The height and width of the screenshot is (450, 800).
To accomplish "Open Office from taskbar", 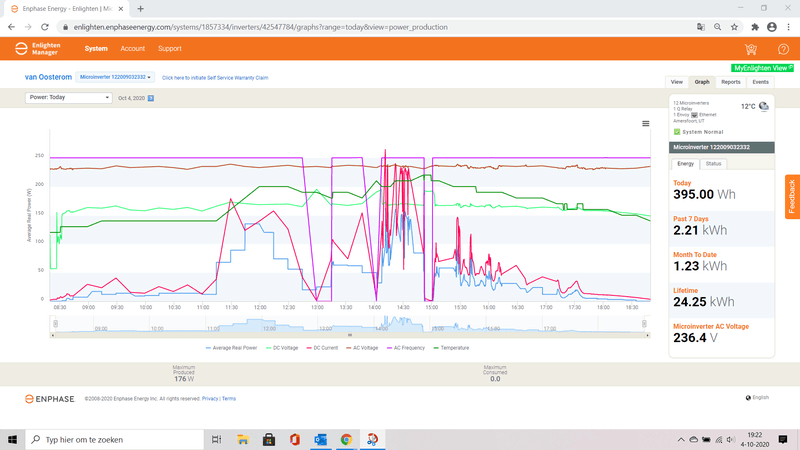I will pos(294,439).
